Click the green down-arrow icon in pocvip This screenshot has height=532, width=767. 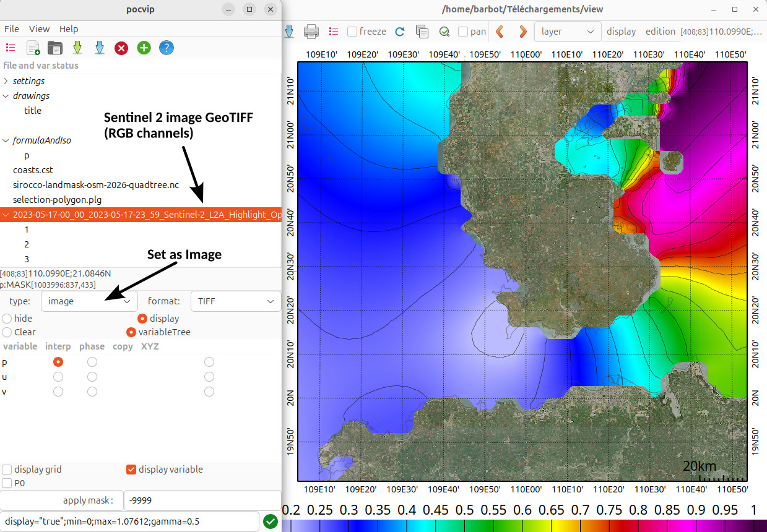click(77, 48)
